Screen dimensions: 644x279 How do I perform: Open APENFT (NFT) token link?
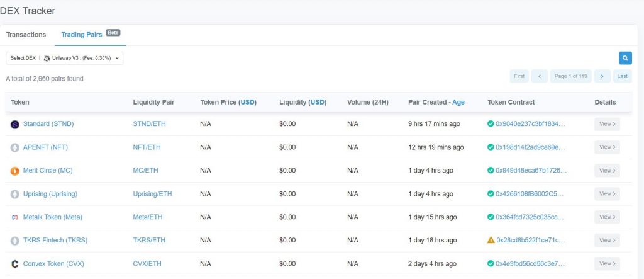pyautogui.click(x=45, y=147)
